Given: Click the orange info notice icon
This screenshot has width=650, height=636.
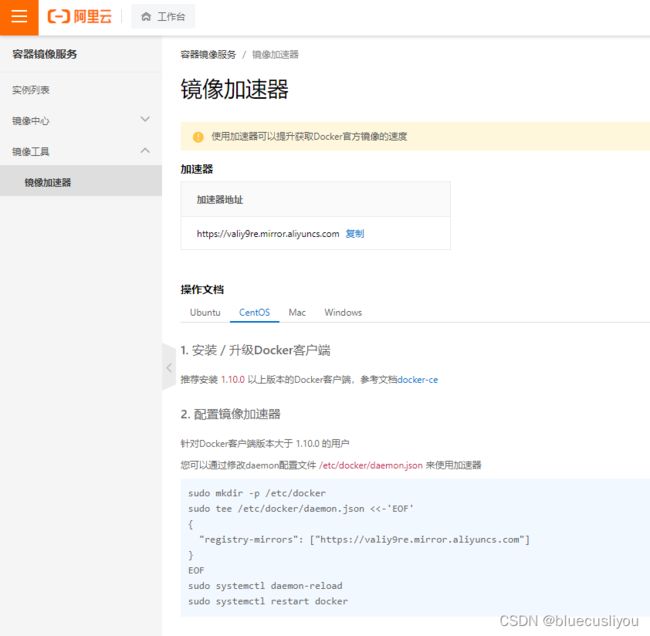Looking at the screenshot, I should click(x=198, y=137).
